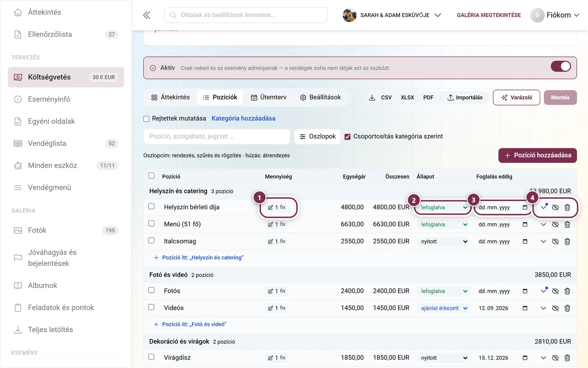Image resolution: width=588 pixels, height=368 pixels.
Task: Open Vendéglista in sidebar
Action: 66,144
